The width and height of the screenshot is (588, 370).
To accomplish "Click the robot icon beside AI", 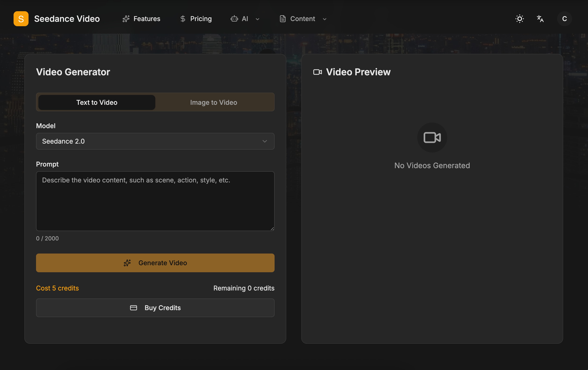I will [x=234, y=19].
